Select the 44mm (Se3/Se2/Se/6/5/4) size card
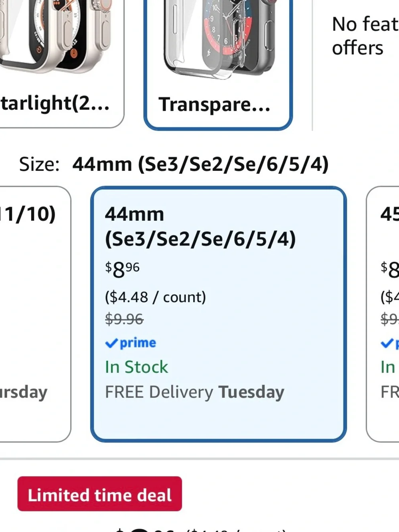Viewport: 399px width, 532px height. click(x=218, y=314)
